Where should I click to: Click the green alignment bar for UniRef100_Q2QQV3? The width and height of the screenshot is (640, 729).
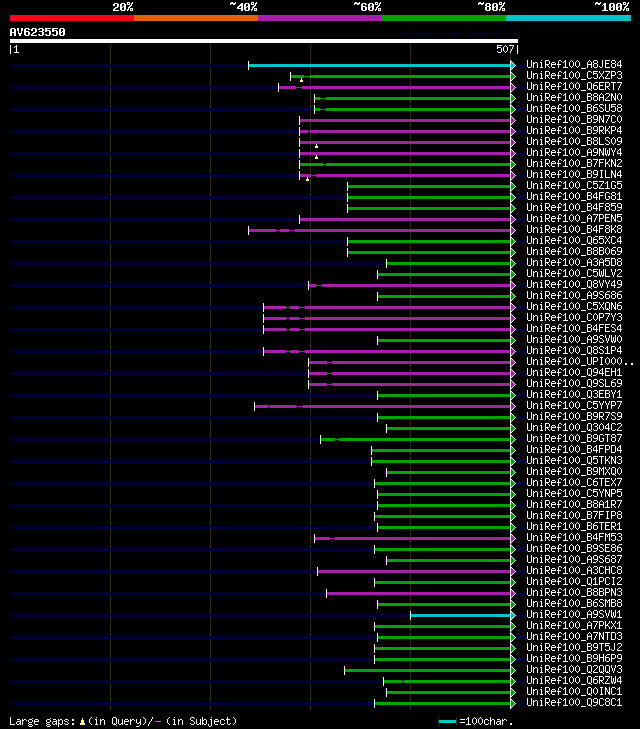[x=428, y=670]
